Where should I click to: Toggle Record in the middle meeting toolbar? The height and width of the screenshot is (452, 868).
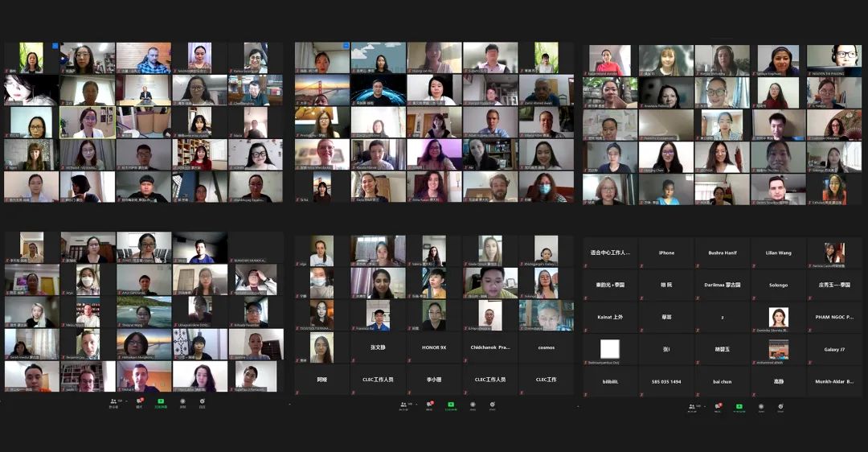pos(473,405)
